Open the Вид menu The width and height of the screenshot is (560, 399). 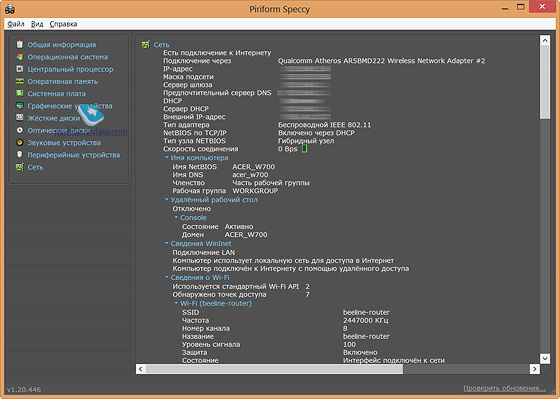pyautogui.click(x=37, y=24)
